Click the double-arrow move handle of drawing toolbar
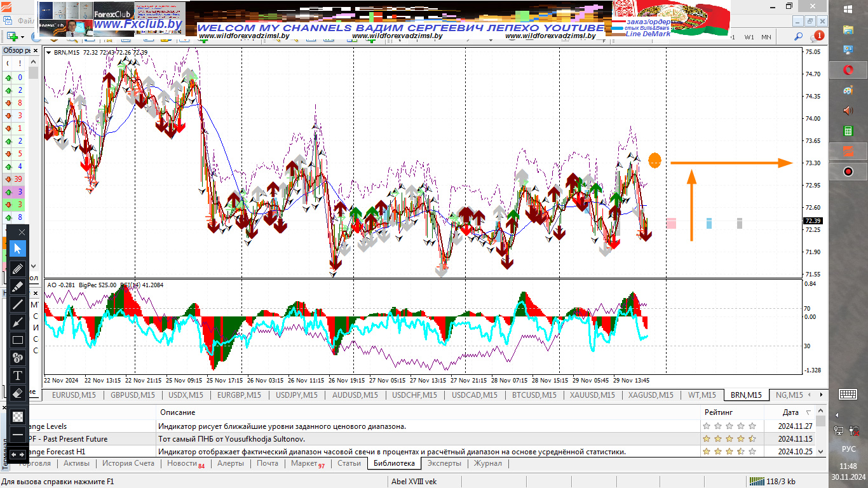Screen dimensions: 868x488 [x=18, y=454]
